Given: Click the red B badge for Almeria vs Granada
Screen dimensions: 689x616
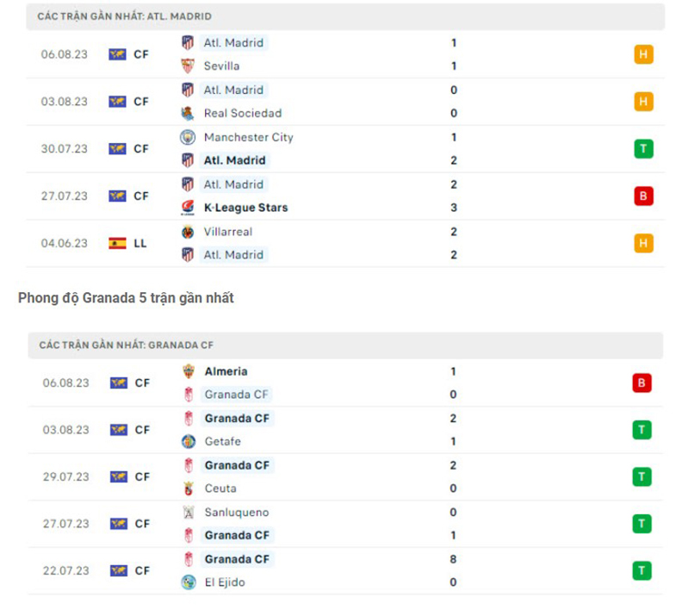Looking at the screenshot, I should tap(641, 383).
